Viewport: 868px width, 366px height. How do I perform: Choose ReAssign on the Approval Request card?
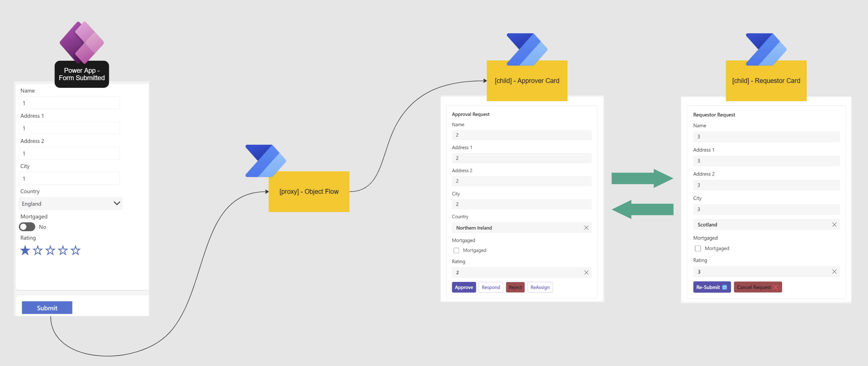point(540,287)
